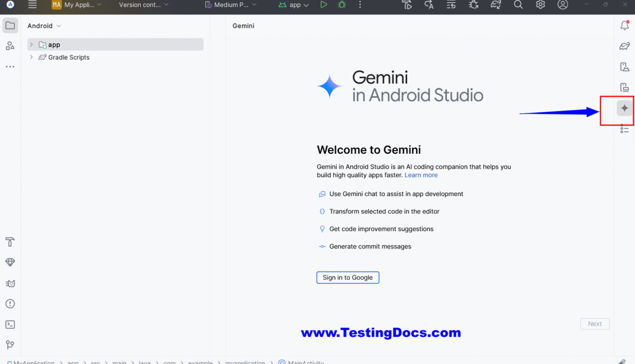Viewport: 635px width, 364px height.
Task: Debug the app using the bug icon
Action: click(342, 5)
